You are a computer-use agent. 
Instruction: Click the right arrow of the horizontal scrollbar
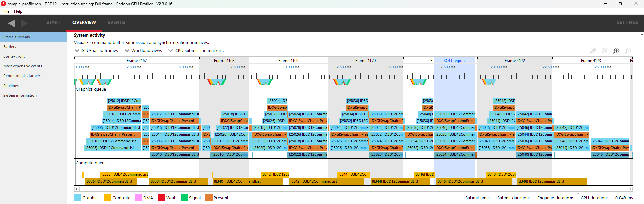(630, 189)
